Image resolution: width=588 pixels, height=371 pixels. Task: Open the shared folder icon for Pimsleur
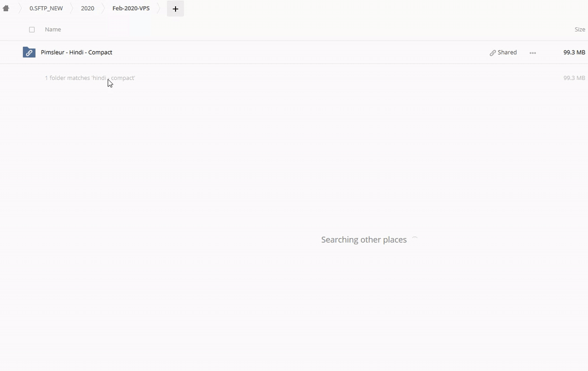point(29,53)
